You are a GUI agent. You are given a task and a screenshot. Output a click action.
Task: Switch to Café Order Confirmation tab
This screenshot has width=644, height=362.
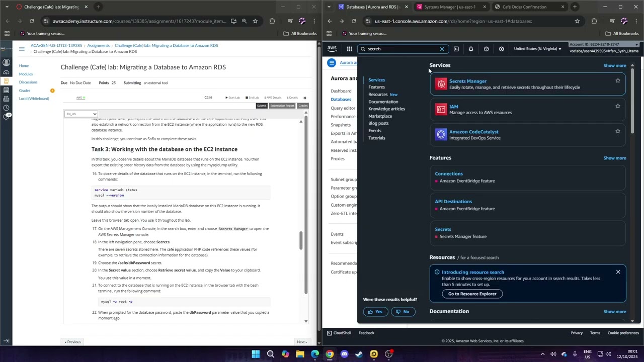[524, 7]
